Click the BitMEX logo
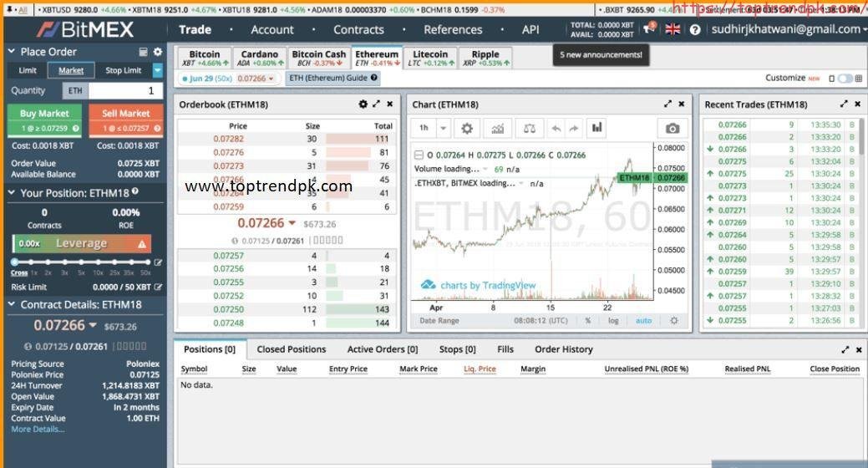868x468 pixels. (x=85, y=29)
